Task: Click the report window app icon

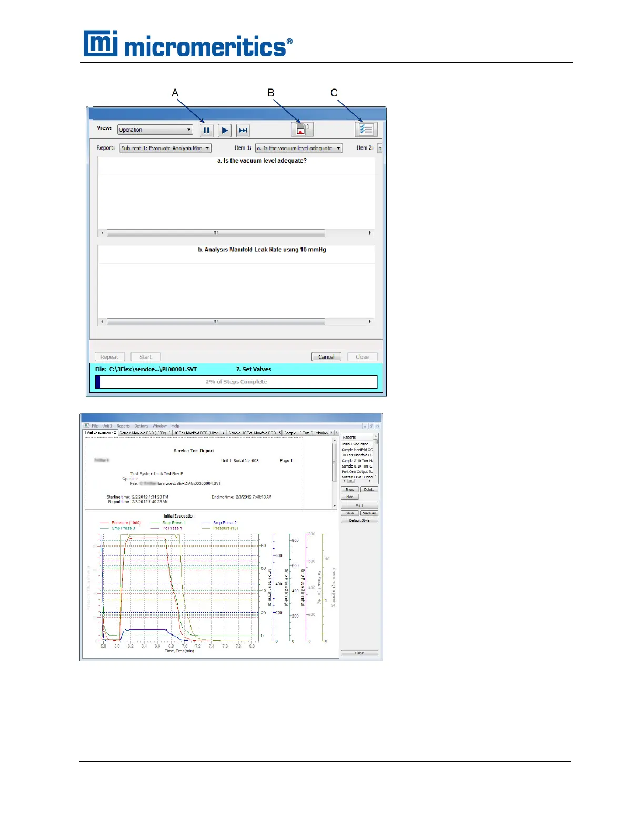Action: click(x=86, y=426)
